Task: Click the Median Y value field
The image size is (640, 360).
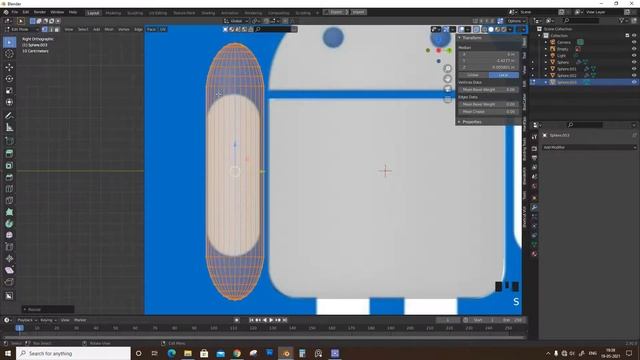Action: tap(489, 60)
